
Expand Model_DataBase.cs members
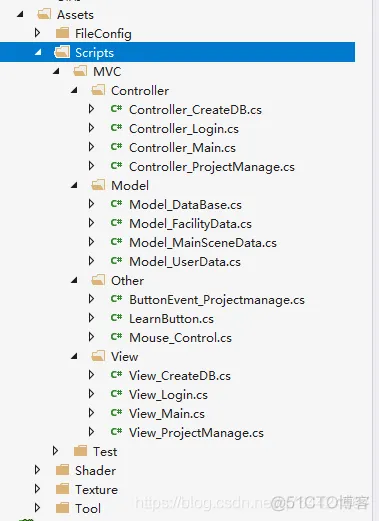click(x=91, y=204)
